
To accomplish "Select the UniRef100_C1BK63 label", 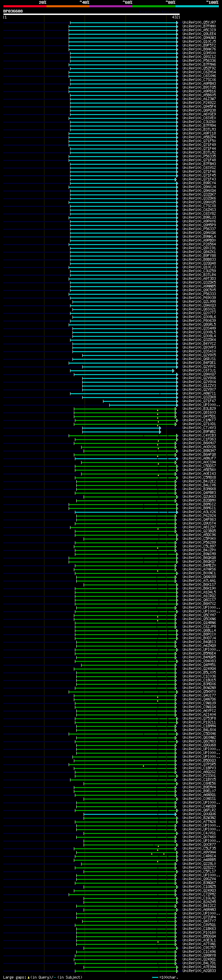I will 199,929.
